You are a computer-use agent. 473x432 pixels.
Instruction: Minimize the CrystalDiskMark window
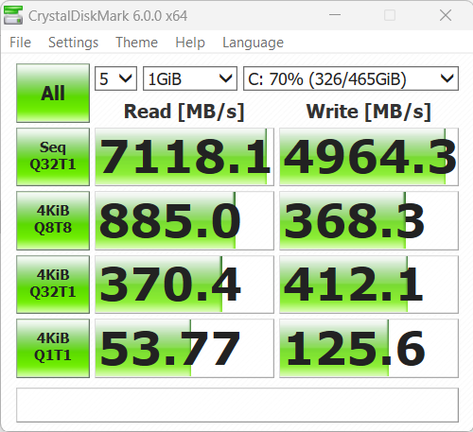[335, 15]
